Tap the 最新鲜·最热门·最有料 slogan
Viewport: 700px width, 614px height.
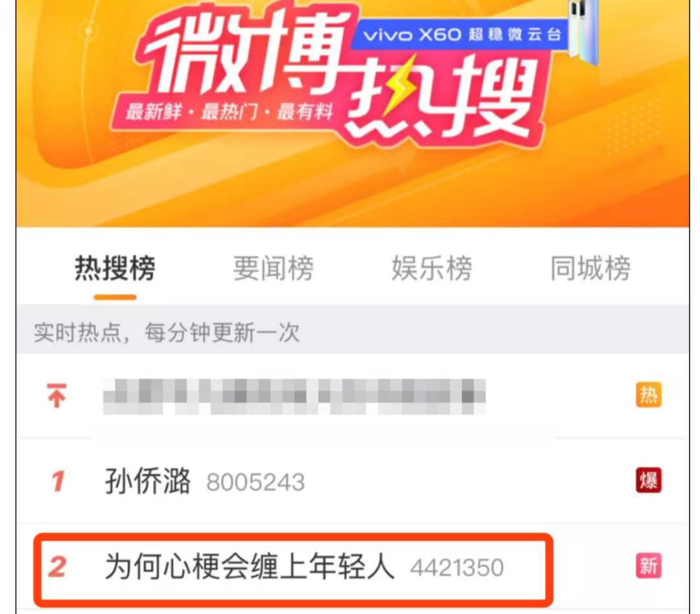pos(229,111)
